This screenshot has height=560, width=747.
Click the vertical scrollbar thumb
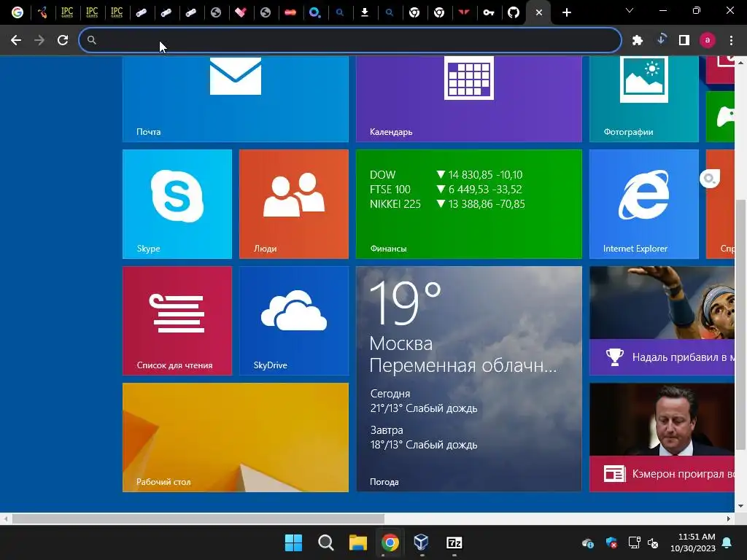pyautogui.click(x=740, y=324)
